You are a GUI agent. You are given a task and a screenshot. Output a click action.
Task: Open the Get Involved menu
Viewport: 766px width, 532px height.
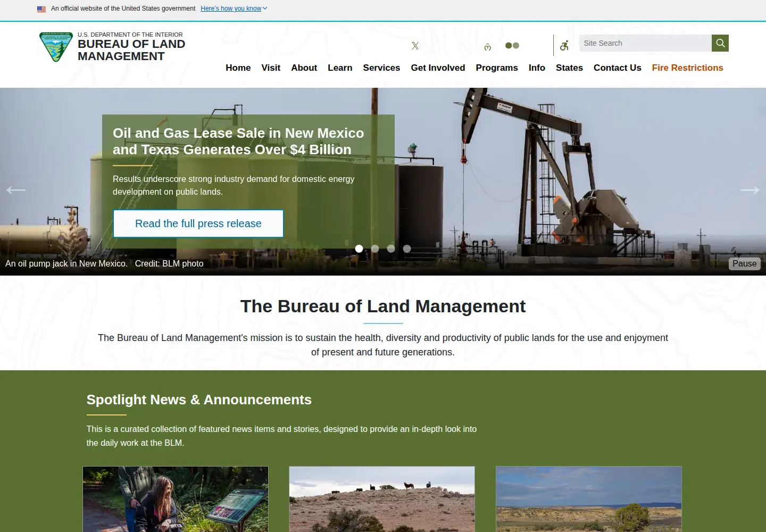coord(438,68)
